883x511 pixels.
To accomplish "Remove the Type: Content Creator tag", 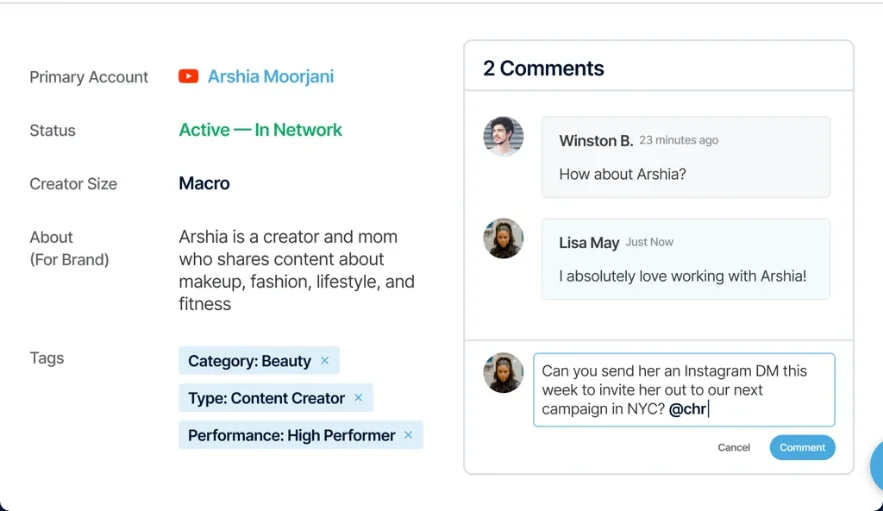I will pos(358,398).
